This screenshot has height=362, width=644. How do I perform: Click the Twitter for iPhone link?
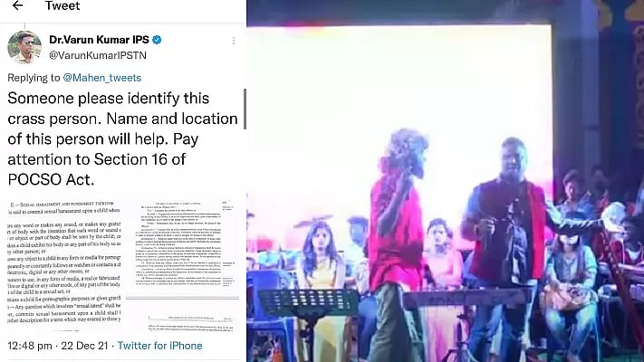pyautogui.click(x=159, y=346)
